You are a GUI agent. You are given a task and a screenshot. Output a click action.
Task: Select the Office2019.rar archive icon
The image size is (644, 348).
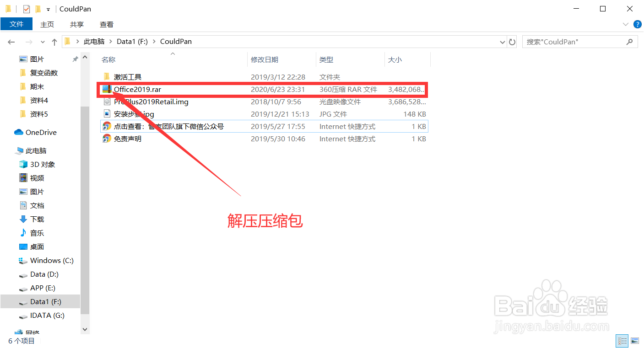pos(107,89)
